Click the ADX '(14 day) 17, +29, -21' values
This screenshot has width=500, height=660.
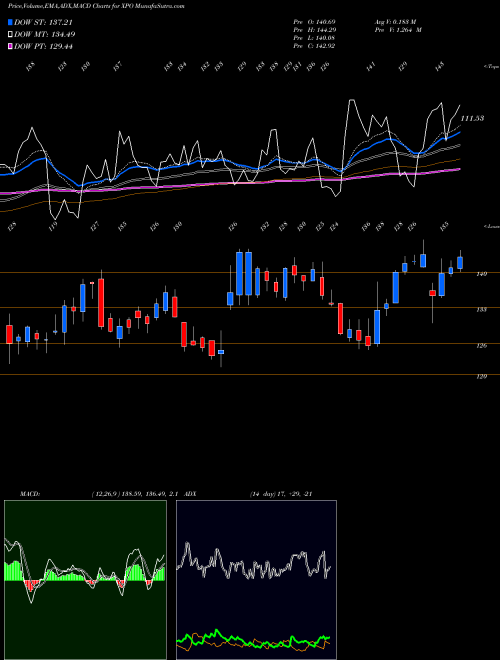[281, 494]
